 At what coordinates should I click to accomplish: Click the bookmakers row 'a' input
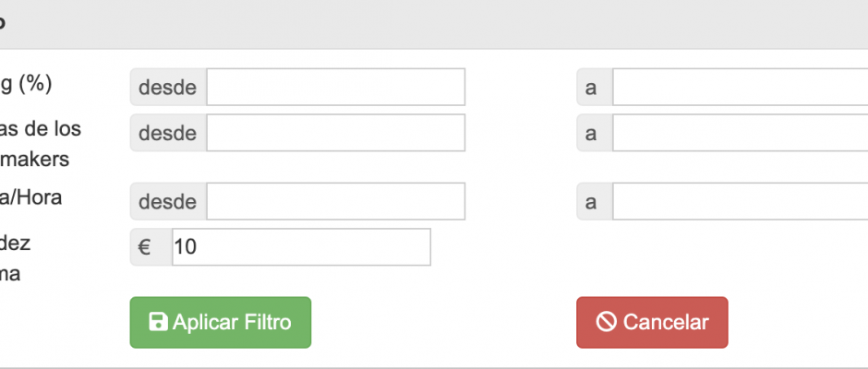pos(739,133)
